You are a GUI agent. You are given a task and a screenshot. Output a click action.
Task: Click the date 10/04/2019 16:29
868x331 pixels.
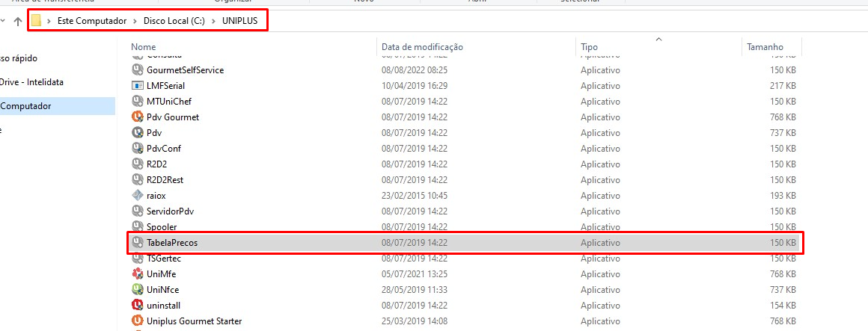pyautogui.click(x=414, y=86)
